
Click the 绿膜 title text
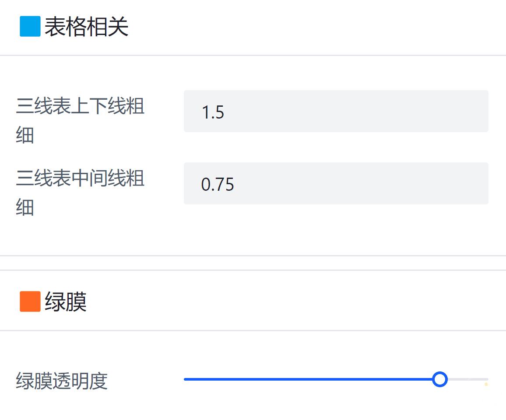(x=66, y=302)
